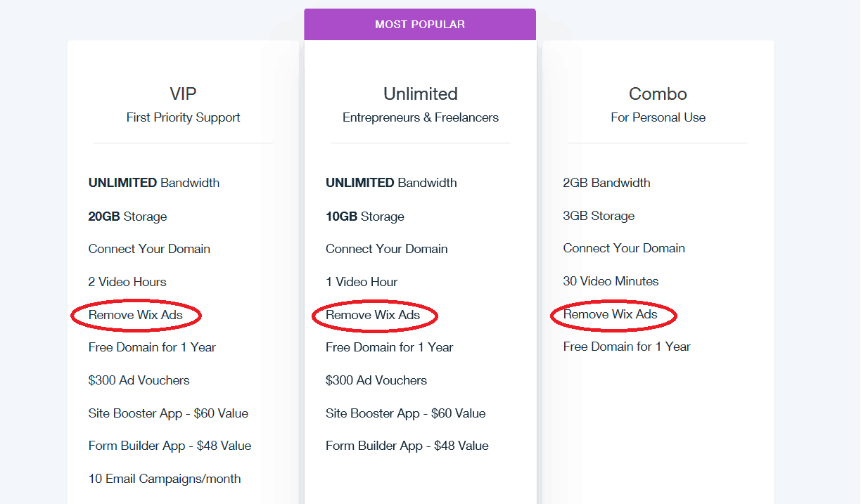The width and height of the screenshot is (861, 504).
Task: Click For Personal Use subtitle
Action: (x=658, y=117)
